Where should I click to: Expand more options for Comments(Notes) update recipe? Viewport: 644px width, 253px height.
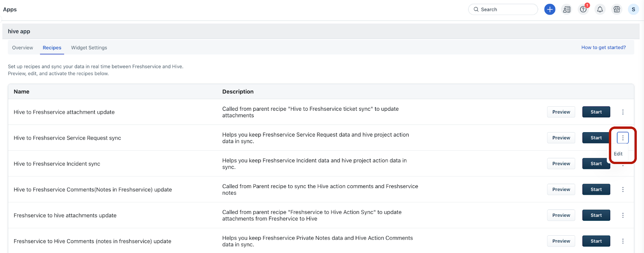[623, 189]
